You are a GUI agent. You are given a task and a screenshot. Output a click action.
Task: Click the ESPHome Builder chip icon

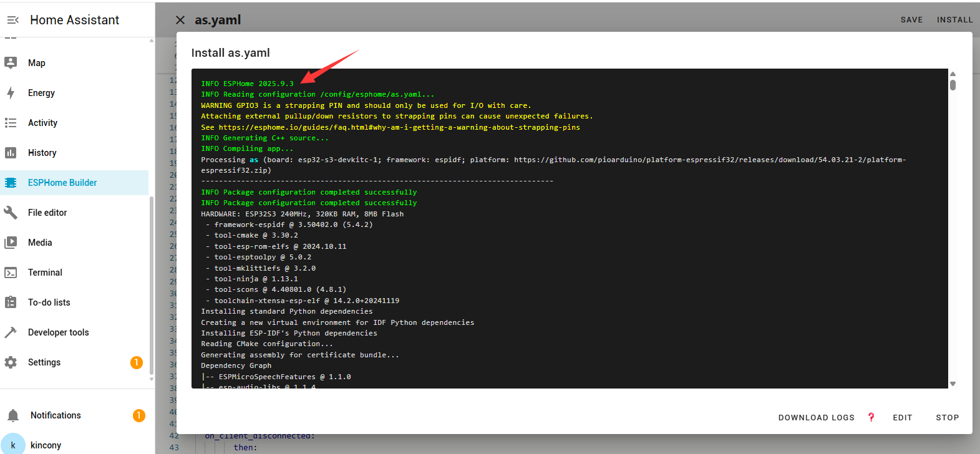[11, 183]
